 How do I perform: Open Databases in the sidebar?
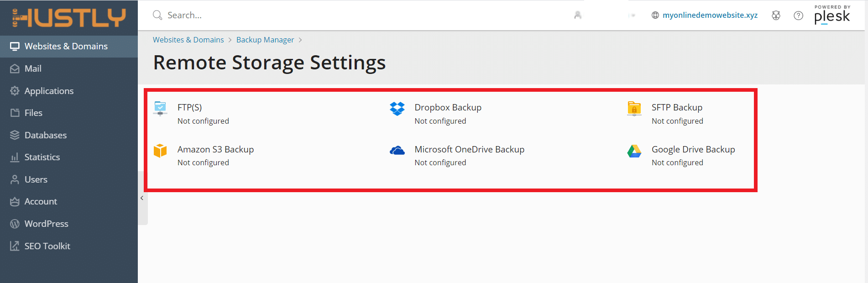[69, 135]
